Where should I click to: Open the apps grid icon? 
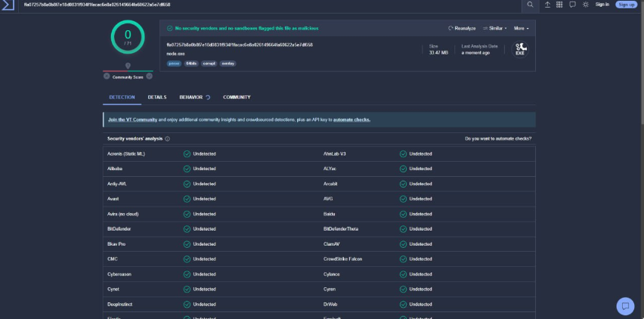coord(559,5)
